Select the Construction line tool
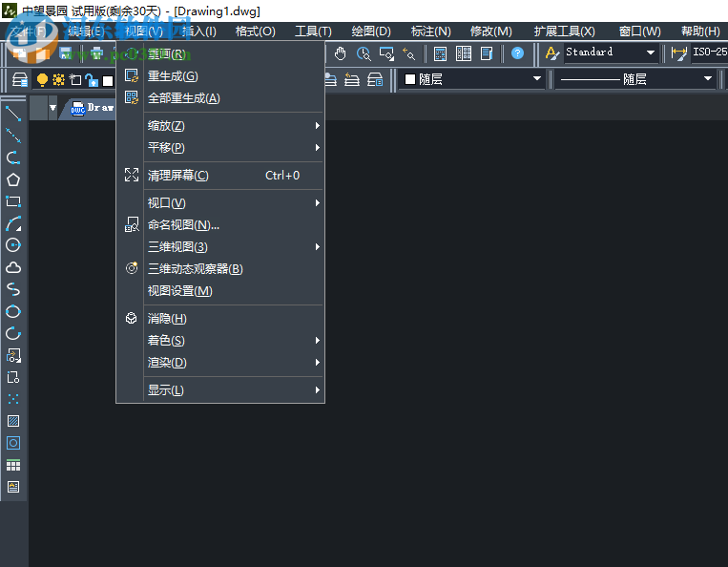 pos(13,136)
